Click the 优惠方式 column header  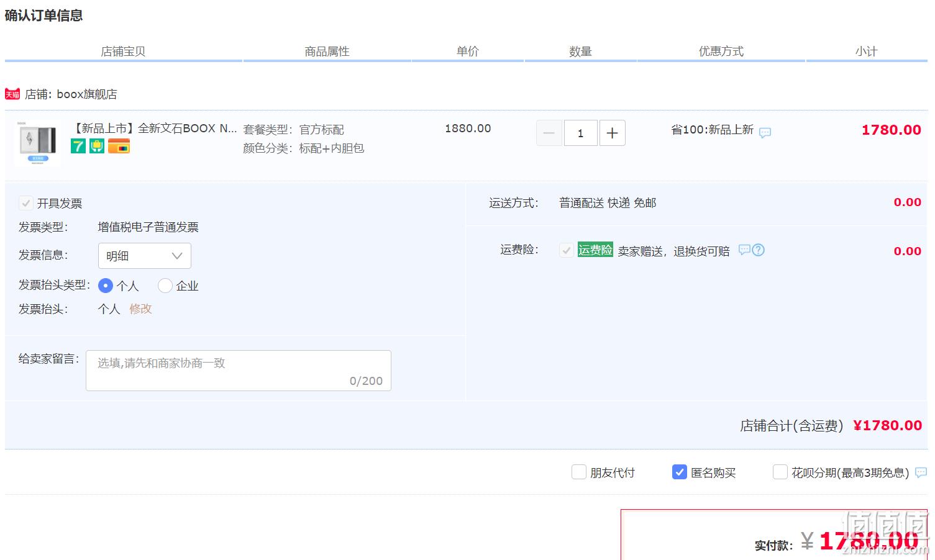pos(721,52)
